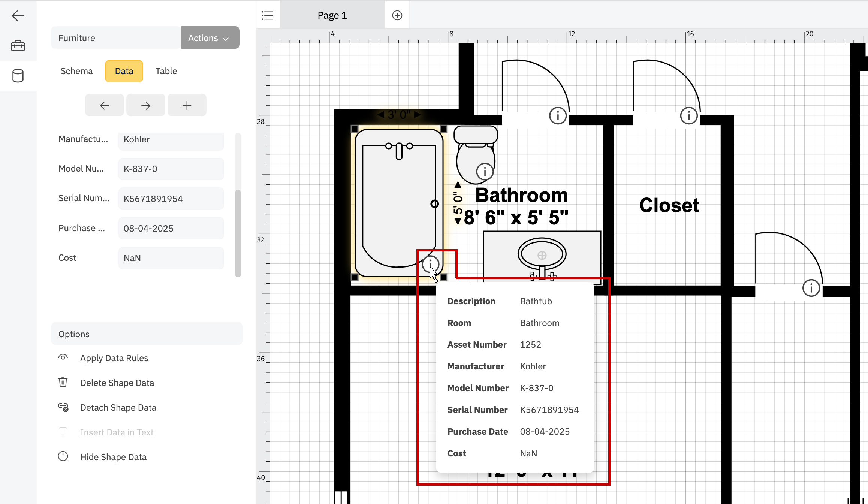
Task: Click the back arrow in the sidebar
Action: (x=18, y=16)
